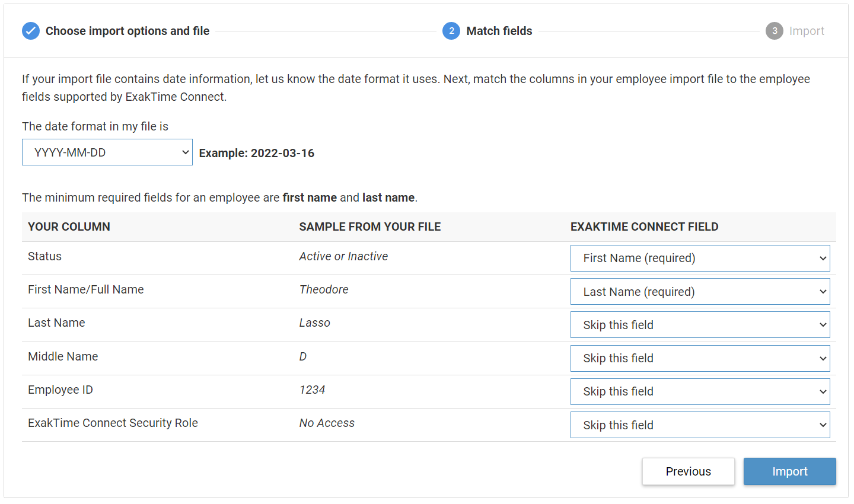Click the completed step checkmark icon
The image size is (854, 504).
[x=31, y=31]
